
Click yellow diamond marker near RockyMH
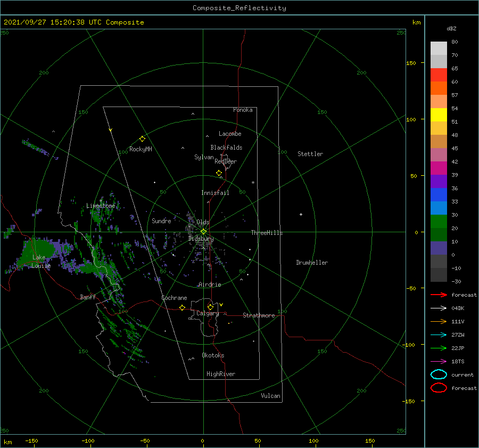142,139
